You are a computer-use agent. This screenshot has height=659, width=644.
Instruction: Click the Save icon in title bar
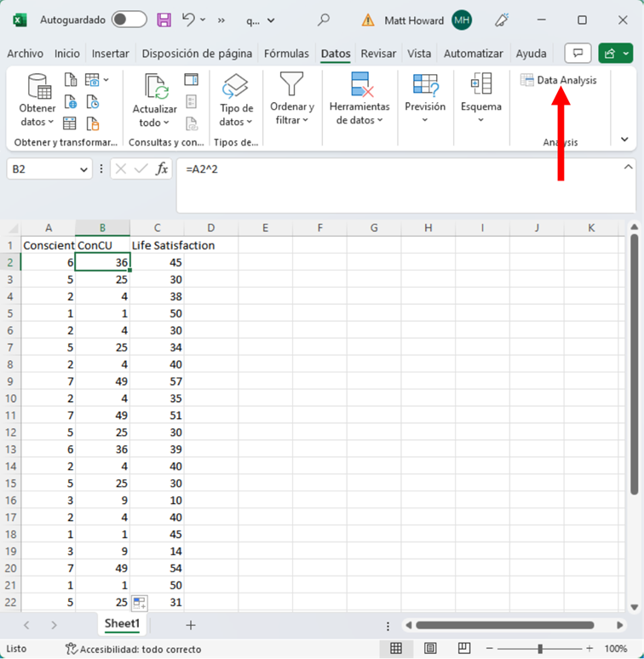pyautogui.click(x=164, y=20)
